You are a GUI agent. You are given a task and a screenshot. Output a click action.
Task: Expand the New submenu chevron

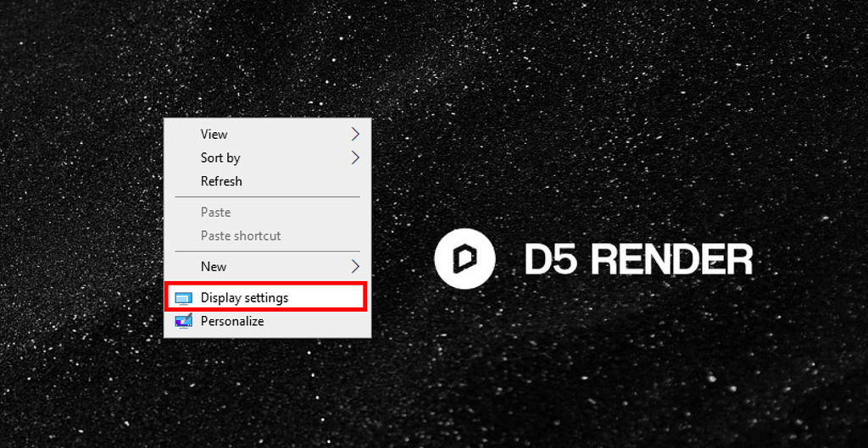(355, 267)
